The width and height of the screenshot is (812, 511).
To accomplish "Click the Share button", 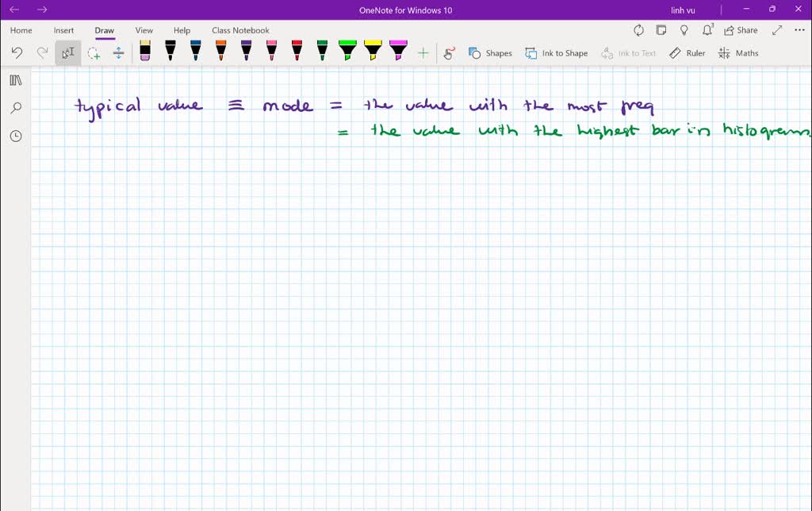I will point(741,30).
